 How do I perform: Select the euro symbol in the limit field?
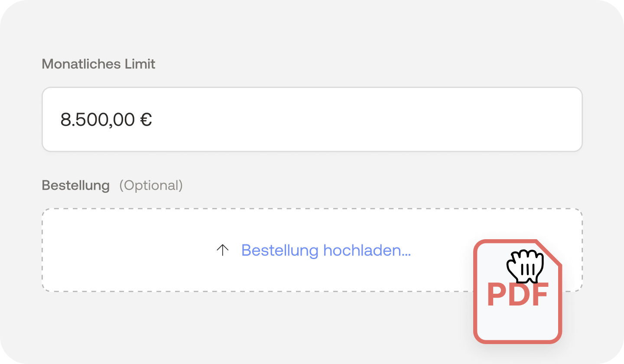147,119
